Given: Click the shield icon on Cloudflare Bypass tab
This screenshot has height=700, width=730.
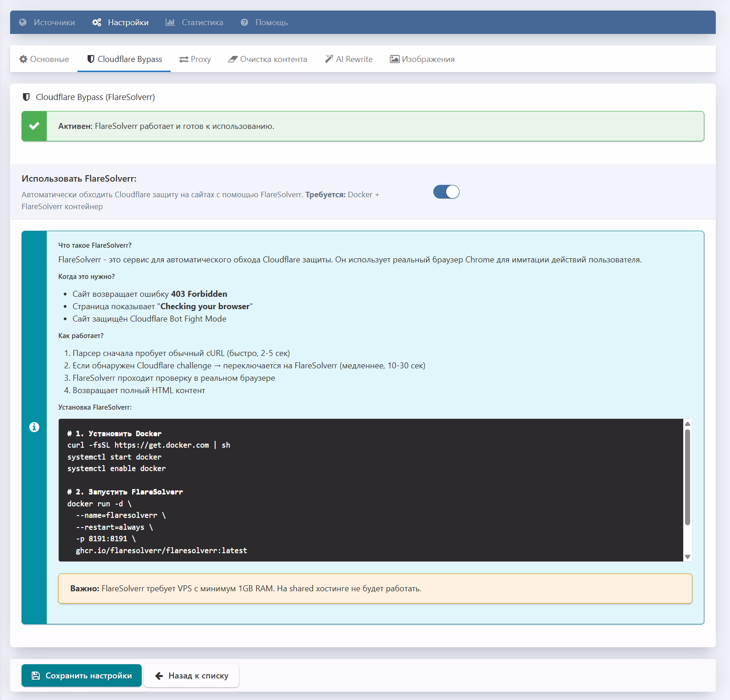Looking at the screenshot, I should pos(91,59).
